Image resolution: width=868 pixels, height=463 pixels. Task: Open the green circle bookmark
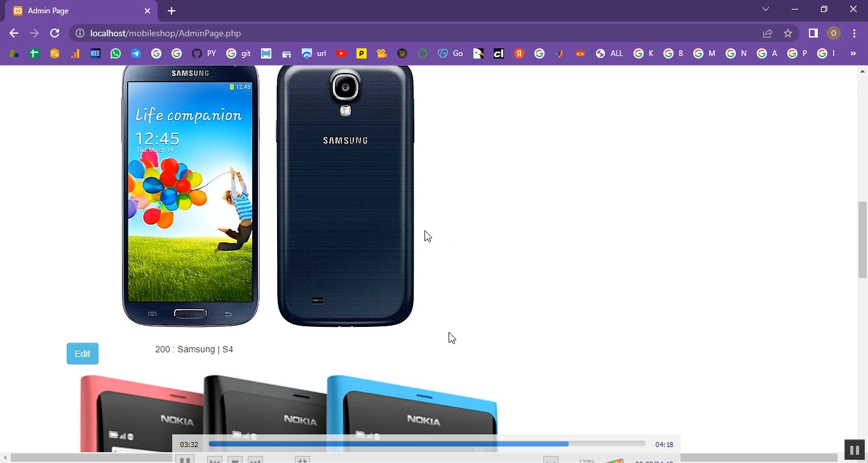click(423, 53)
